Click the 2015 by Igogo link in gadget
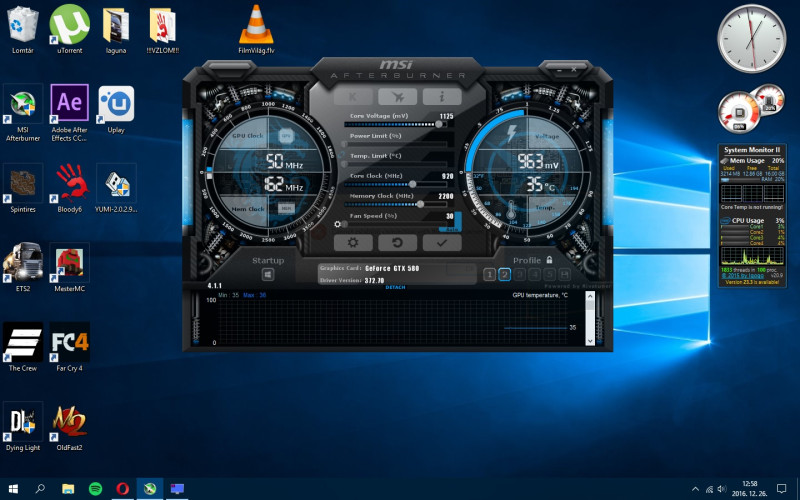The height and width of the screenshot is (500, 800). [x=742, y=276]
